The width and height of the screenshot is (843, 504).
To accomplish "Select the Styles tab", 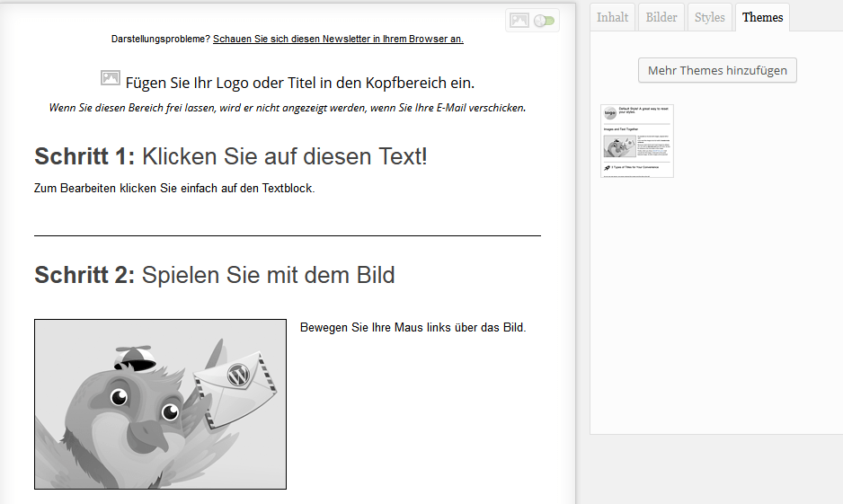I will click(710, 18).
